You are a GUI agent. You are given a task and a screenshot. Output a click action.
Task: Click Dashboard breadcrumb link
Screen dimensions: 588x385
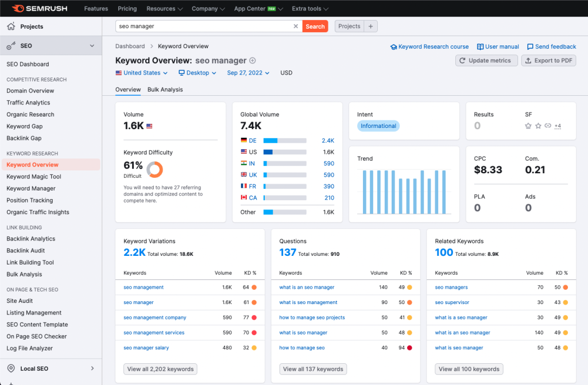tap(130, 46)
